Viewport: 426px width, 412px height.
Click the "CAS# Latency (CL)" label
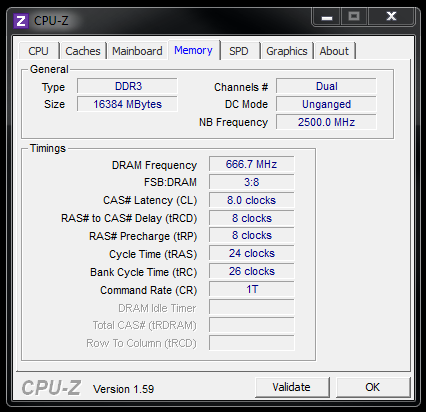click(x=150, y=200)
